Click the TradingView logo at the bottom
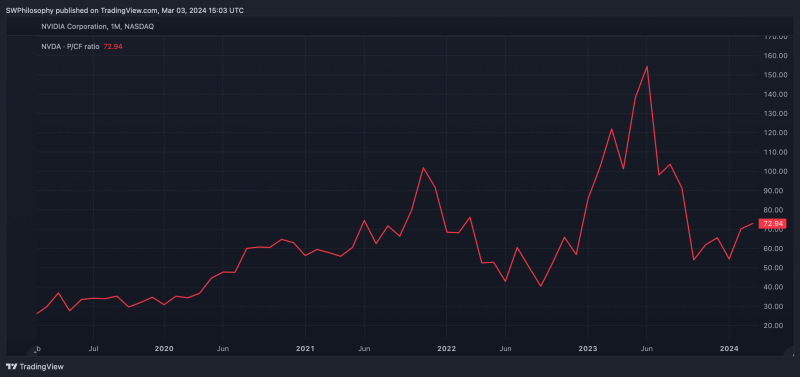800x377 pixels. 34,367
